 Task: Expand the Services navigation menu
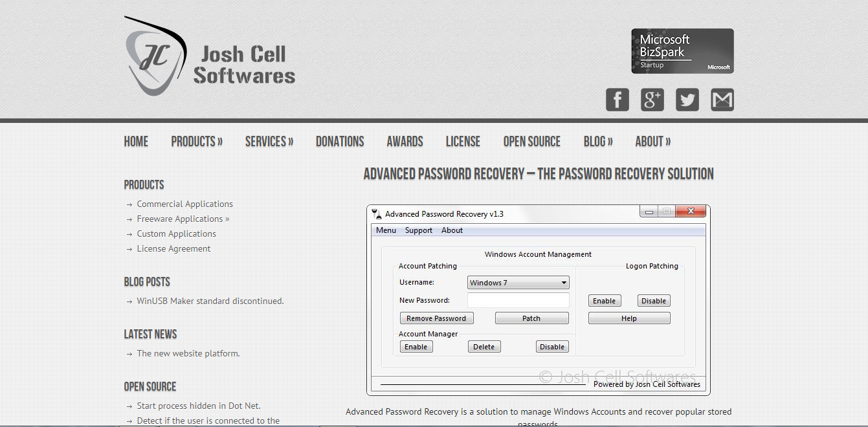269,142
